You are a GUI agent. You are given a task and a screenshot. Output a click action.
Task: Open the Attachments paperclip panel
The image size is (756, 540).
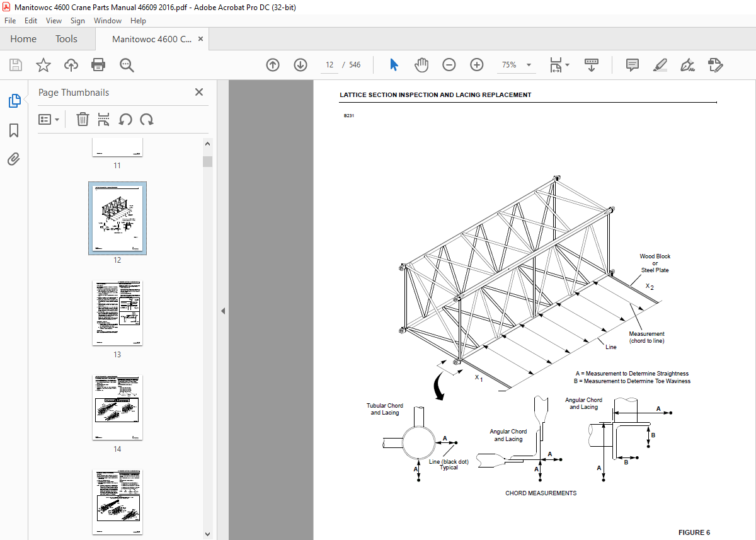click(x=14, y=159)
